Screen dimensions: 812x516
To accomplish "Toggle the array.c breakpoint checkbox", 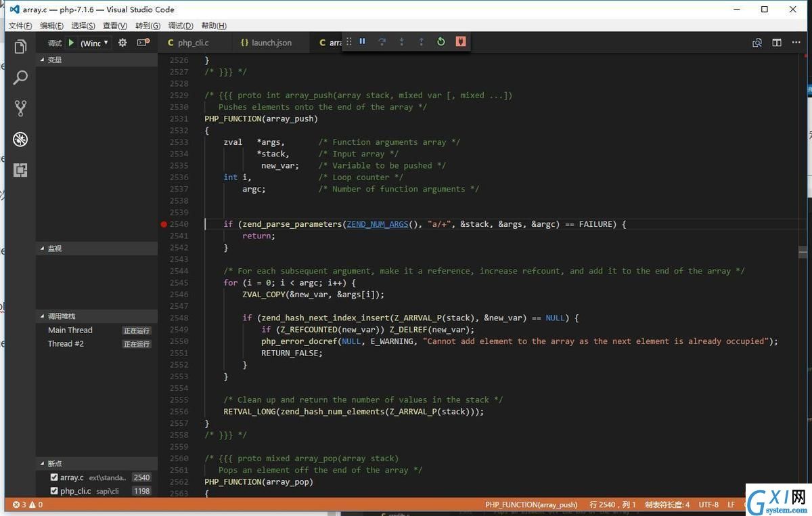I will (x=54, y=477).
